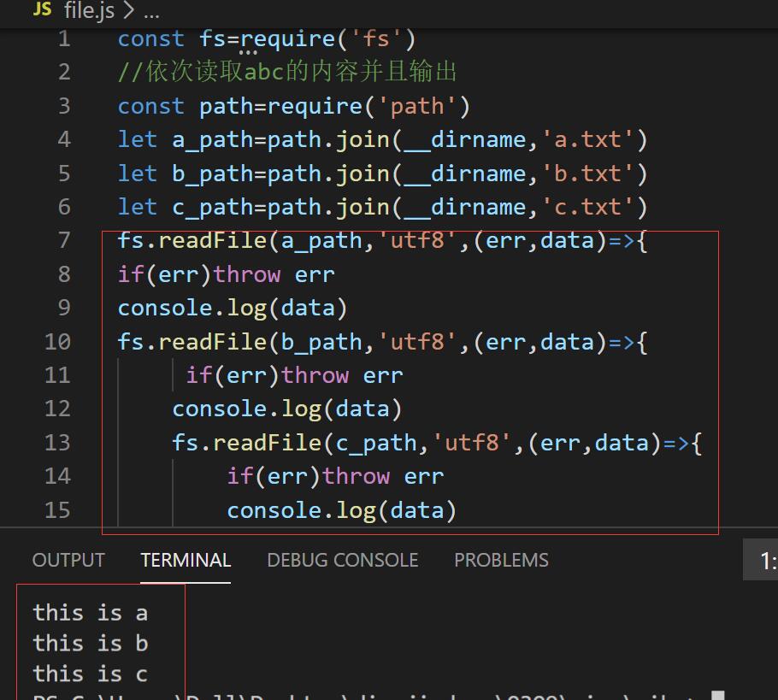Click line number 13 in the gutter
Viewport: 778px width, 700px height.
tap(57, 443)
